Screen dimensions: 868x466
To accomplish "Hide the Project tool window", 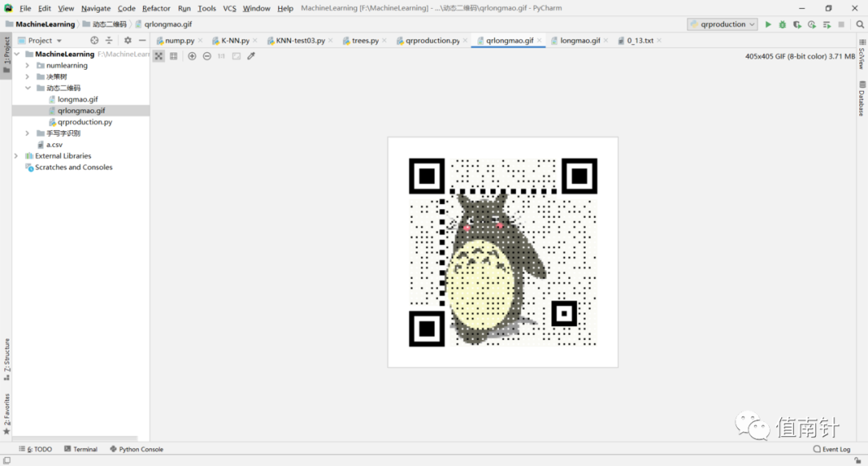I will [x=142, y=40].
